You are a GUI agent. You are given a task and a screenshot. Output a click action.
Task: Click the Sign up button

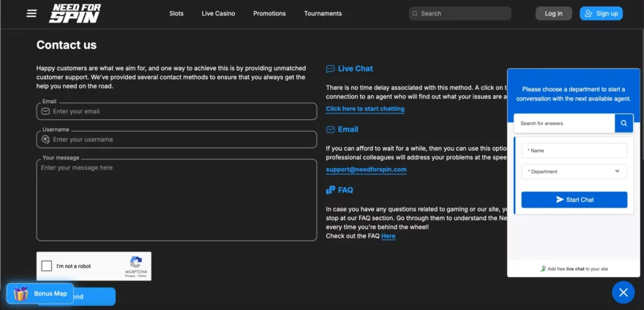pyautogui.click(x=601, y=13)
